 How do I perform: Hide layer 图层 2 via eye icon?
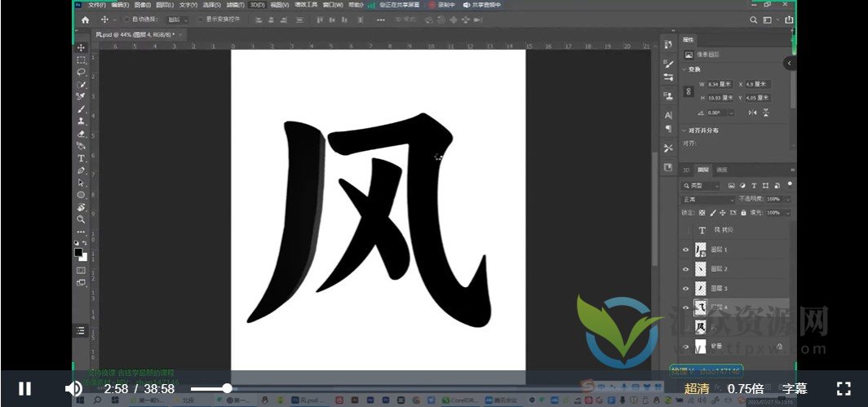click(686, 269)
